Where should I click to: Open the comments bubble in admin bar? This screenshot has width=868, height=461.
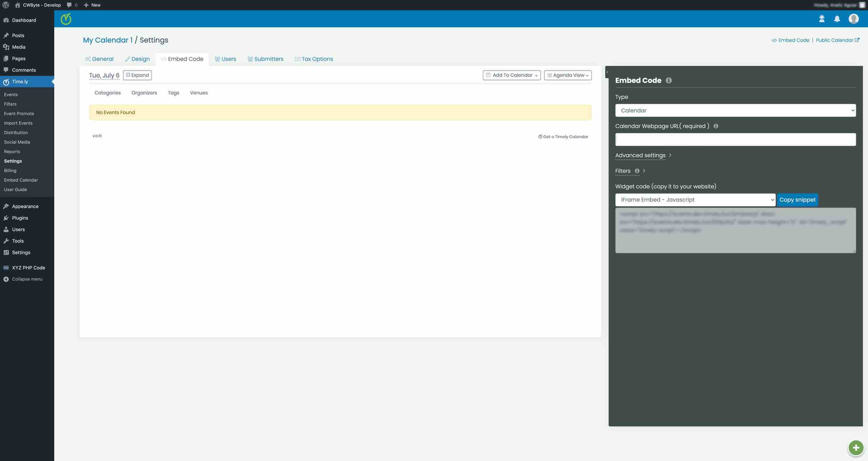tap(72, 5)
